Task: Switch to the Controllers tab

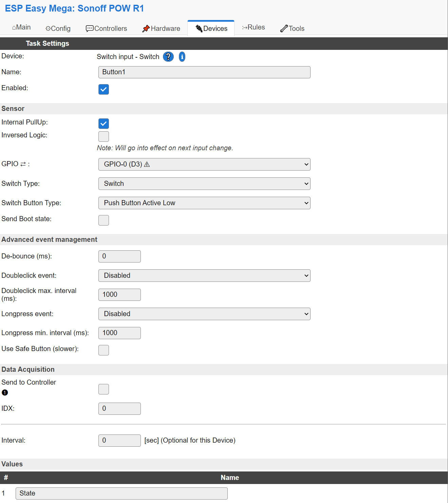Action: tap(106, 28)
